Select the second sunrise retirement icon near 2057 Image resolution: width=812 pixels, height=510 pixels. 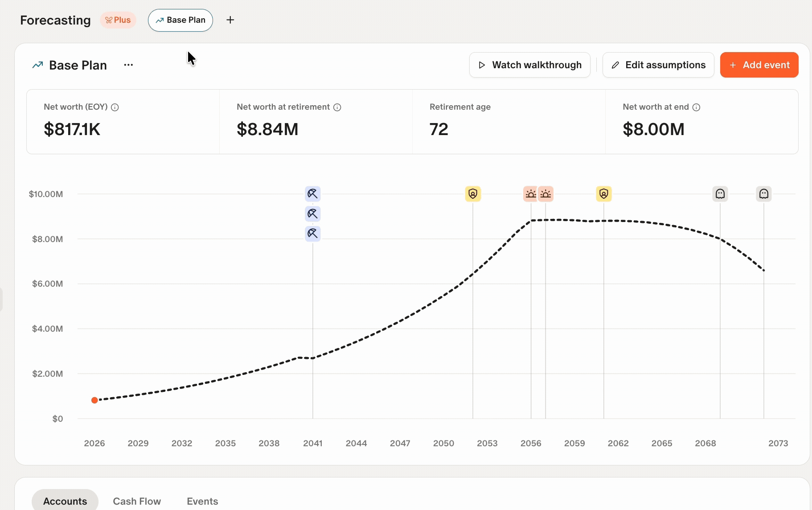click(x=546, y=194)
